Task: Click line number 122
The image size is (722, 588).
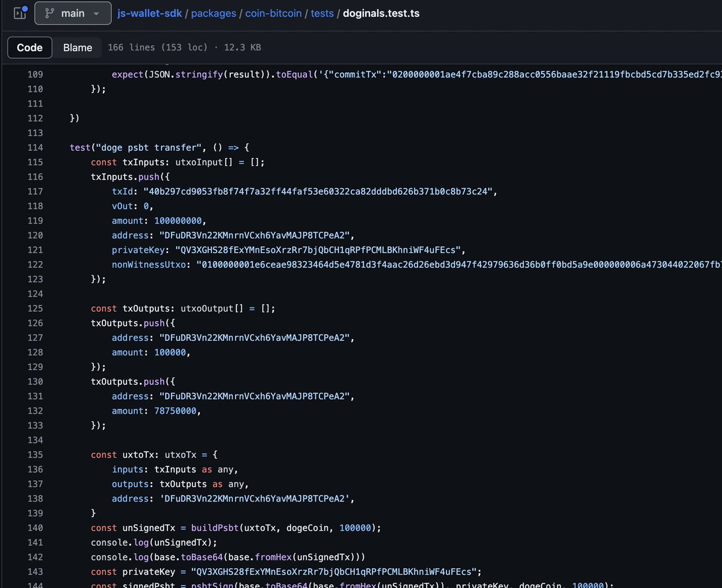Action: (35, 265)
